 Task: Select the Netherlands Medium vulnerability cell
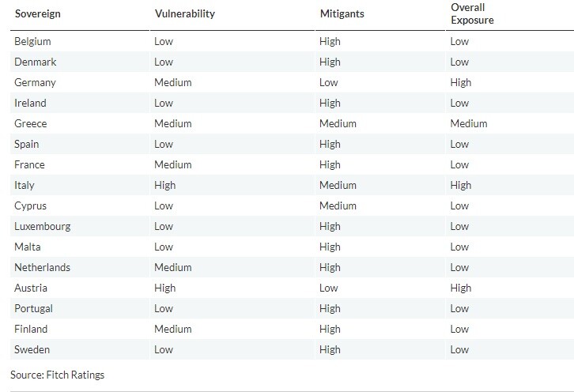click(x=173, y=268)
